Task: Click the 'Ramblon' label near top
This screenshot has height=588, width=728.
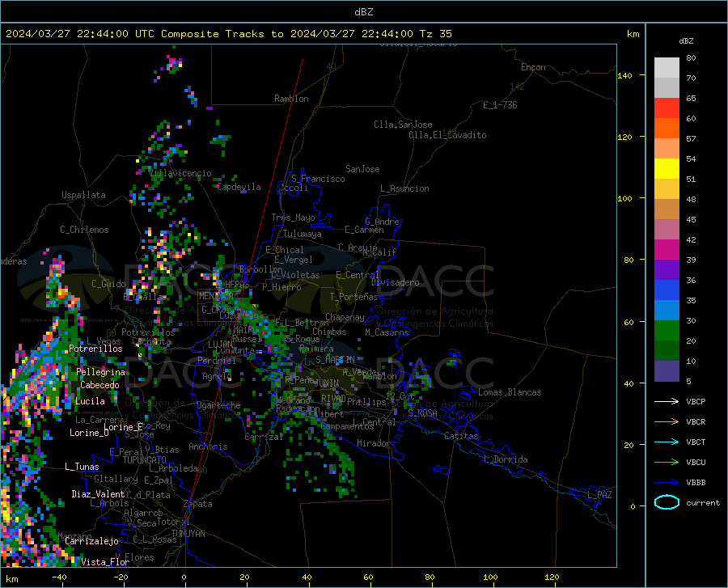Action: 291,99
